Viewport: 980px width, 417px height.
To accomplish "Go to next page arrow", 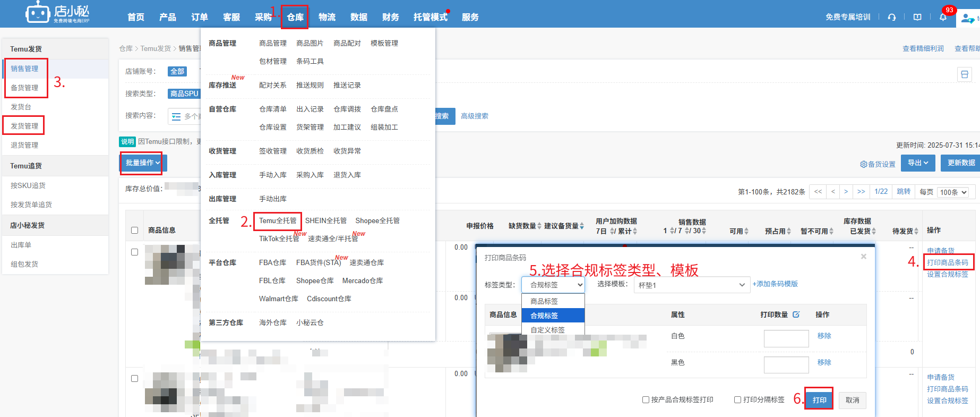I will point(846,192).
